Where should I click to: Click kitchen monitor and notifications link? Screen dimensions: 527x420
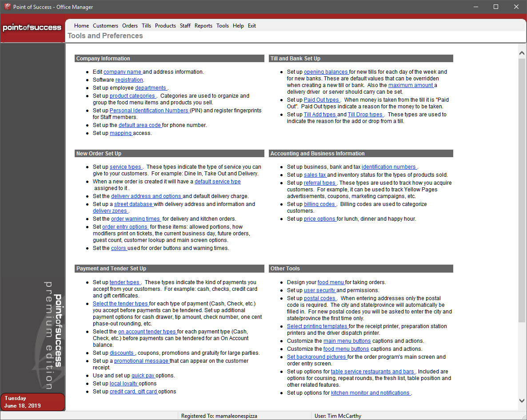point(371,393)
